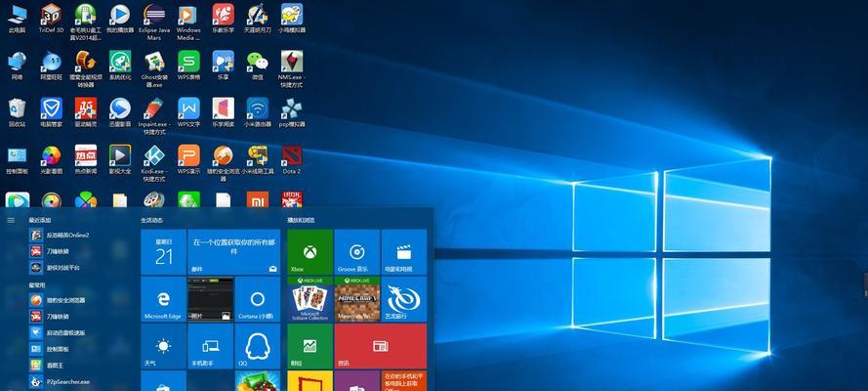Launch the QQ penguin tile
Image resolution: width=868 pixels, height=391 pixels.
pyautogui.click(x=258, y=347)
